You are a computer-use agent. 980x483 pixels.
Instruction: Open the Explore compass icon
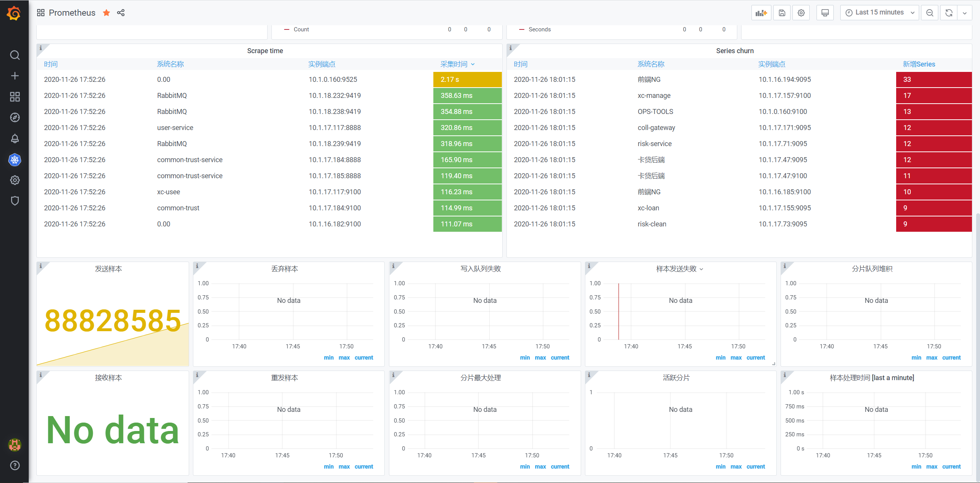click(x=15, y=117)
